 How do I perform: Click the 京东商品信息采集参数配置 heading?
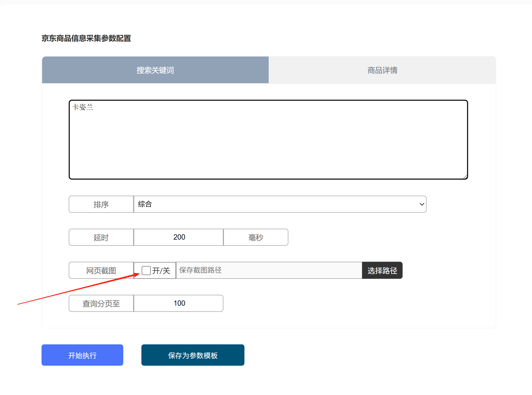coord(86,38)
